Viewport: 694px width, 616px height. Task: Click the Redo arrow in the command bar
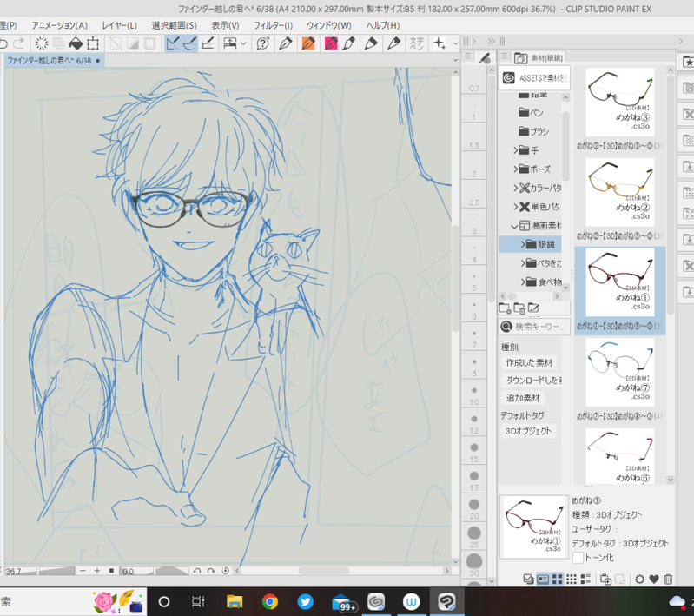click(19, 43)
